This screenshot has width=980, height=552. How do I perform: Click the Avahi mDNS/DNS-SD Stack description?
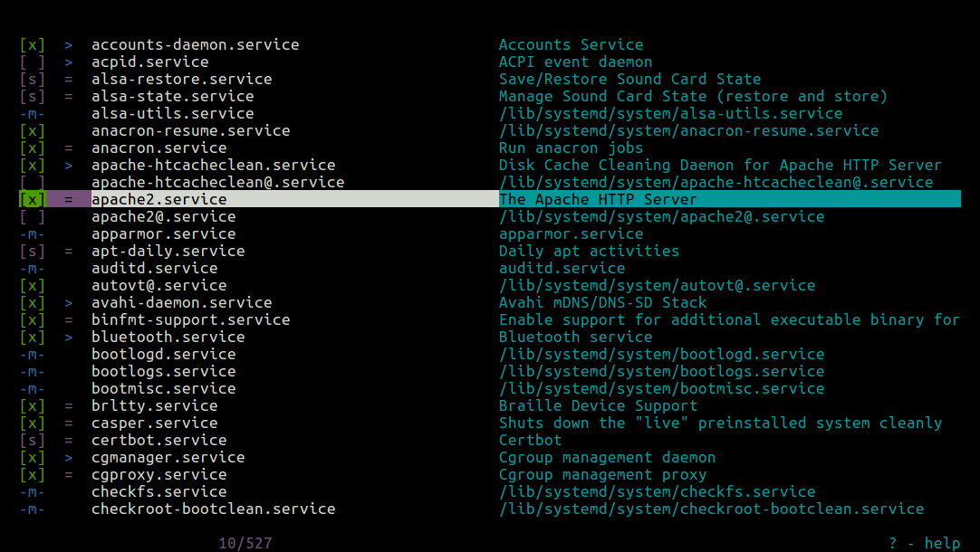click(602, 302)
